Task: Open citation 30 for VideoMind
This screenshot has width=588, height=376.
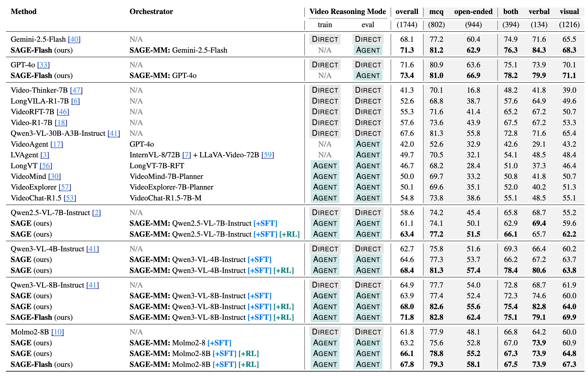Action: (x=55, y=176)
